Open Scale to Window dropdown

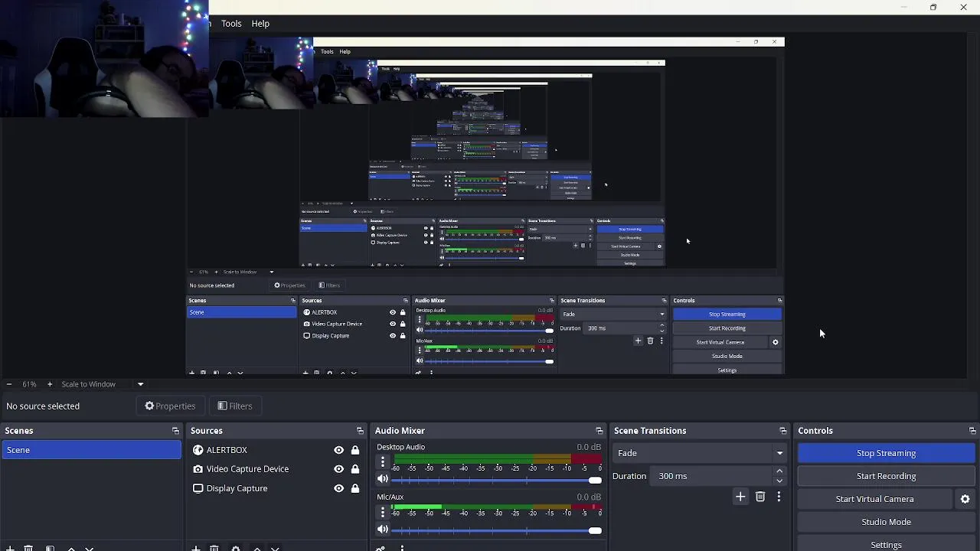103,384
